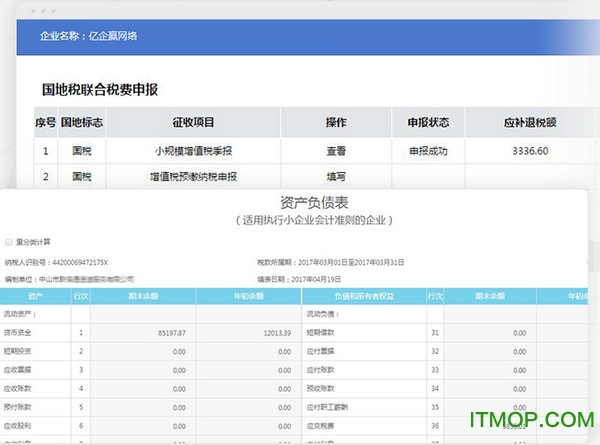Image resolution: width=600 pixels, height=445 pixels.
Task: Click the 货币资金 年初余额 field 12013.39
Action: (248, 331)
